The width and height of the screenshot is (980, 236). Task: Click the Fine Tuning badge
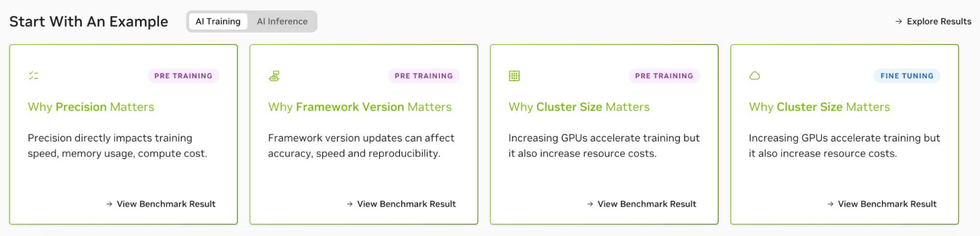pyautogui.click(x=906, y=76)
